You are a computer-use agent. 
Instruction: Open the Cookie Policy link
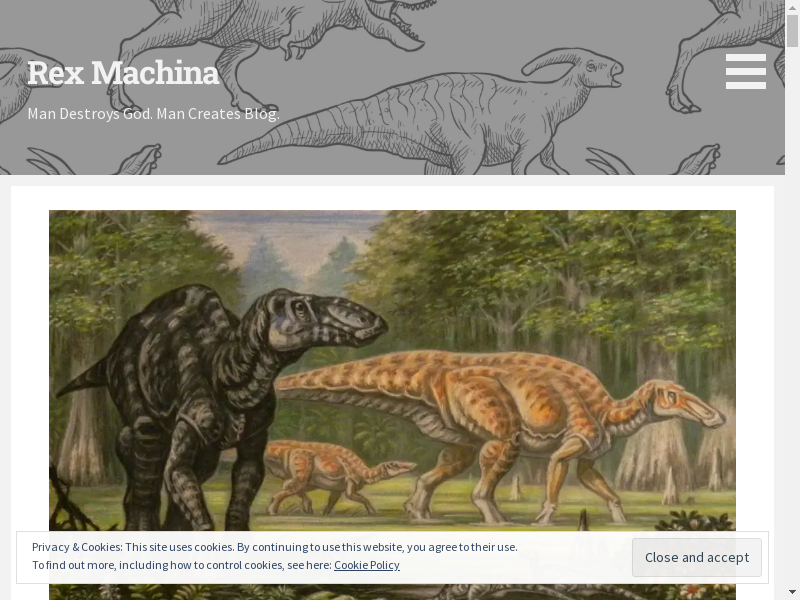366,565
